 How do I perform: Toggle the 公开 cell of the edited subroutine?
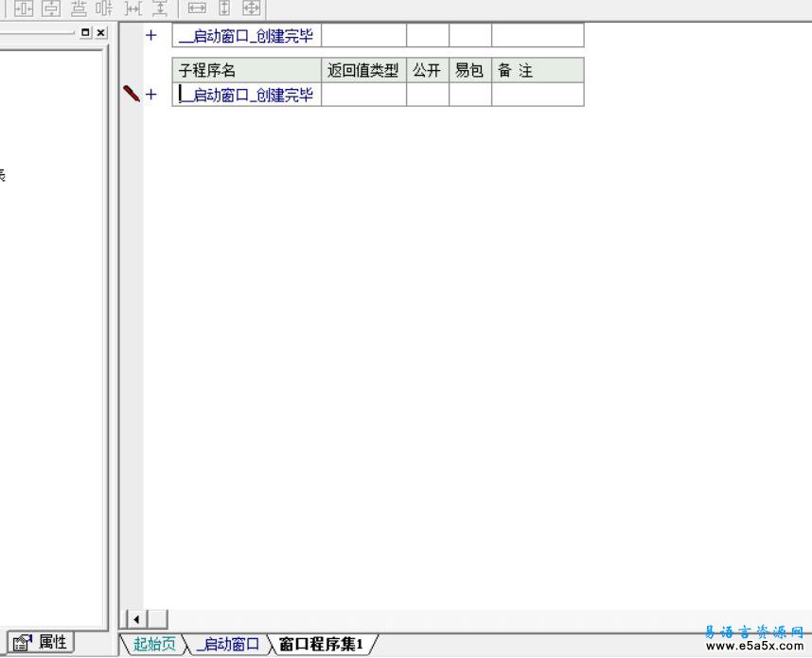pyautogui.click(x=427, y=95)
